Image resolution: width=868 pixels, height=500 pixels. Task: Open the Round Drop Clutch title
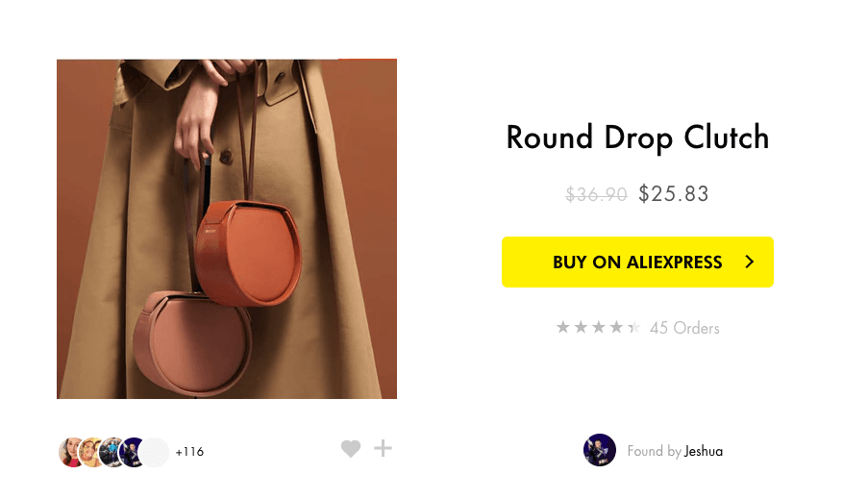[x=637, y=137]
